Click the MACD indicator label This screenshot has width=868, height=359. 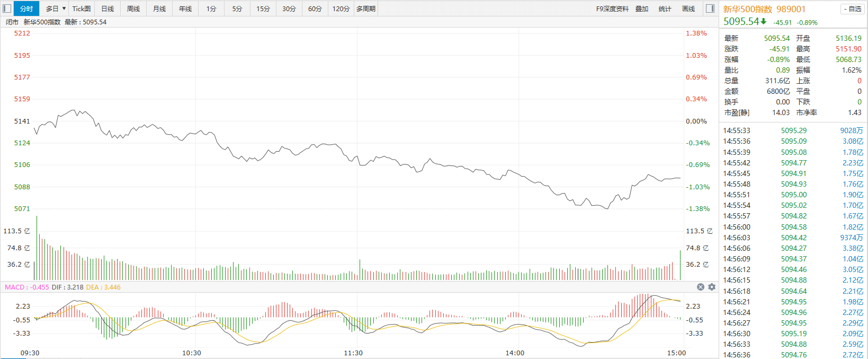click(15, 287)
